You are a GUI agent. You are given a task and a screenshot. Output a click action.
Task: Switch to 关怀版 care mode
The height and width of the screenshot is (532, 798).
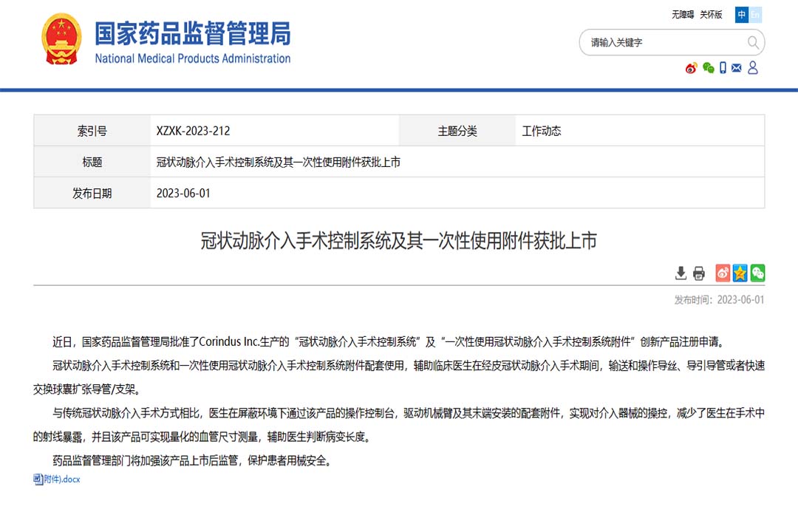711,15
